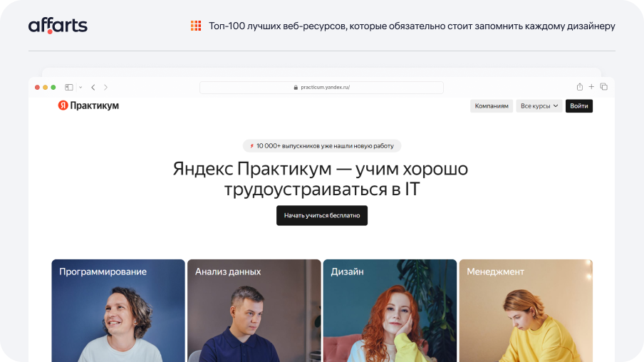Click the affarts logo
The width and height of the screenshot is (644, 362).
pyautogui.click(x=58, y=26)
